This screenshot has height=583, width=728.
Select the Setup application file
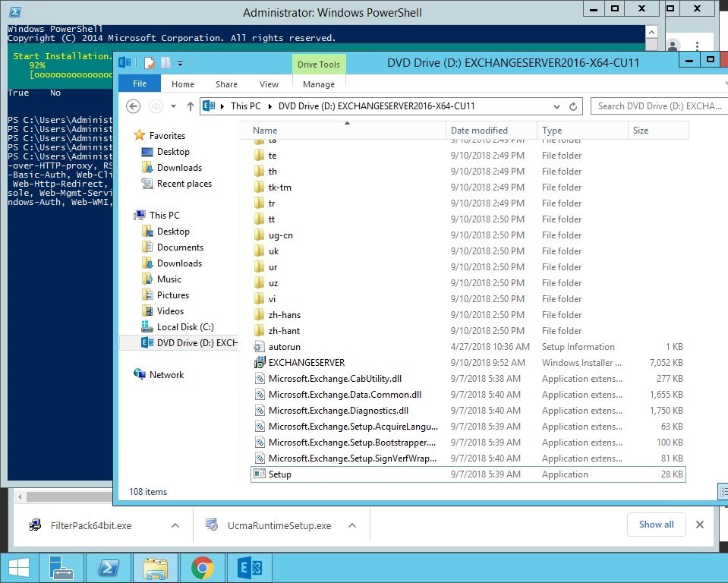coord(468,474)
